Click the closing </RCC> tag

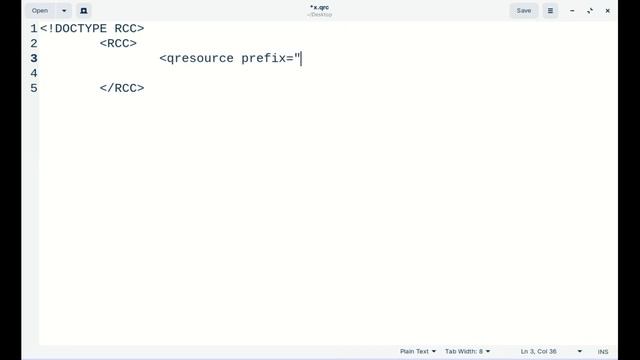tap(122, 88)
